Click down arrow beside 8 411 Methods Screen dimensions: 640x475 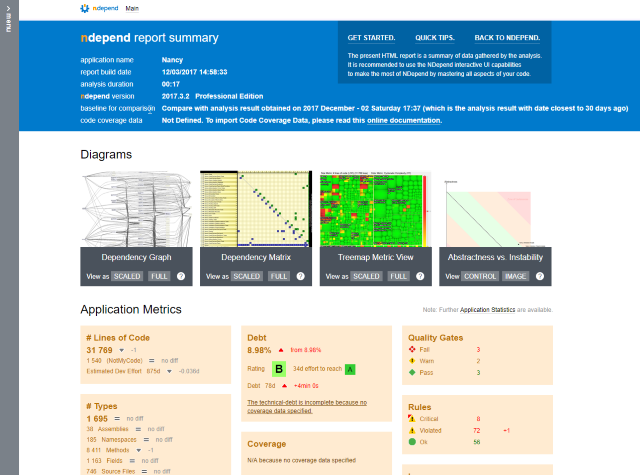[139, 450]
